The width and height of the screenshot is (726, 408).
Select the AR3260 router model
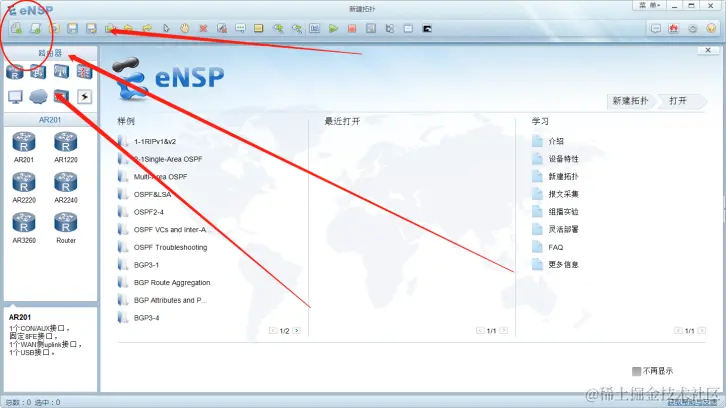point(24,228)
